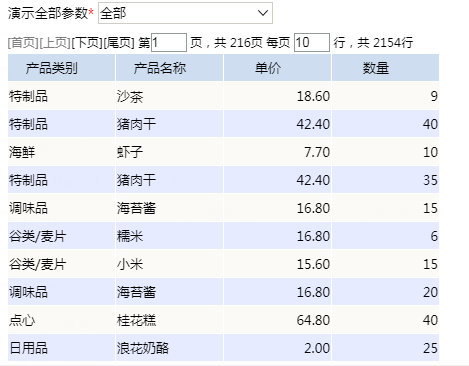Select the 糯米 product cell

[x=169, y=236]
